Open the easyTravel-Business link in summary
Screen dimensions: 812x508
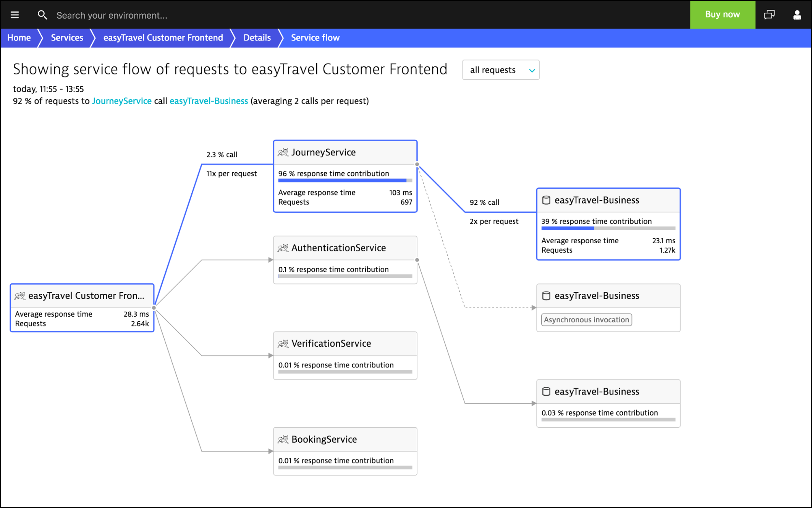point(209,101)
